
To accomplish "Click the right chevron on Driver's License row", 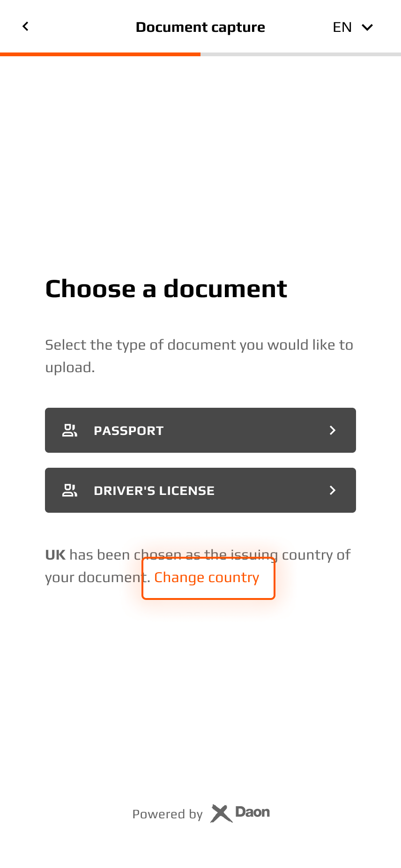I will point(333,490).
